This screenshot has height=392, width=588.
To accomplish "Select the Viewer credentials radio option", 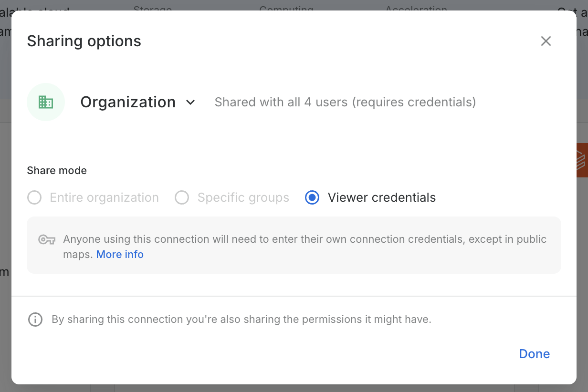I will (312, 197).
